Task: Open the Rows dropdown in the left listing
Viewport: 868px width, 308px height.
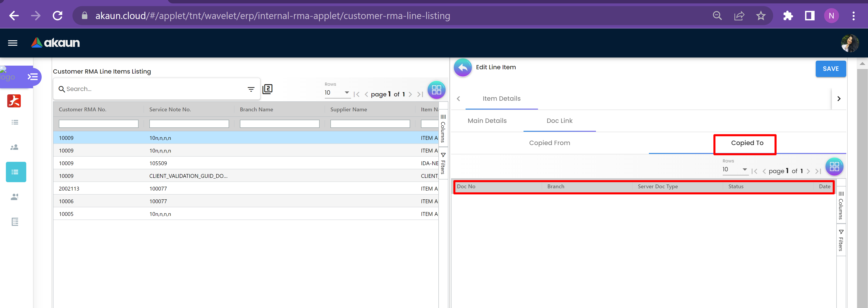Action: pos(337,93)
